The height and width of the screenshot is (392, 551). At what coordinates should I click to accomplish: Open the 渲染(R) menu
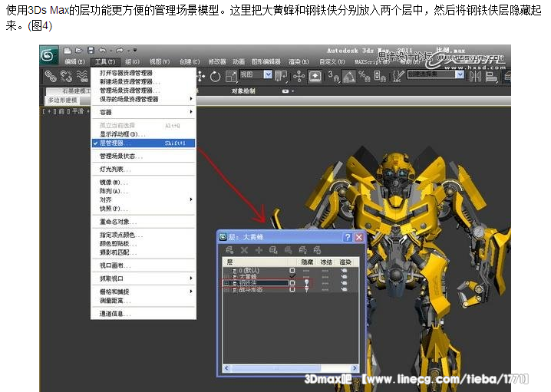point(299,61)
